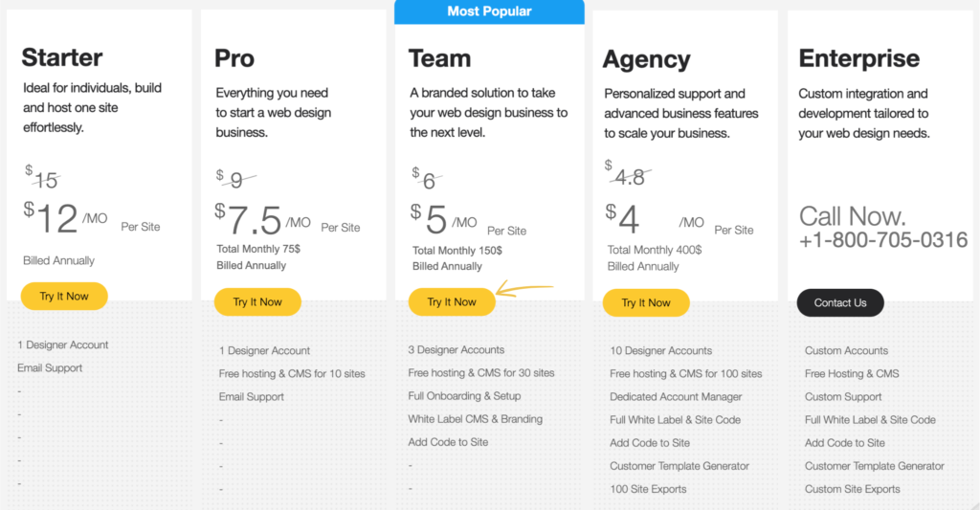The width and height of the screenshot is (980, 510).
Task: Click Try It Now under Starter plan
Action: coord(64,297)
